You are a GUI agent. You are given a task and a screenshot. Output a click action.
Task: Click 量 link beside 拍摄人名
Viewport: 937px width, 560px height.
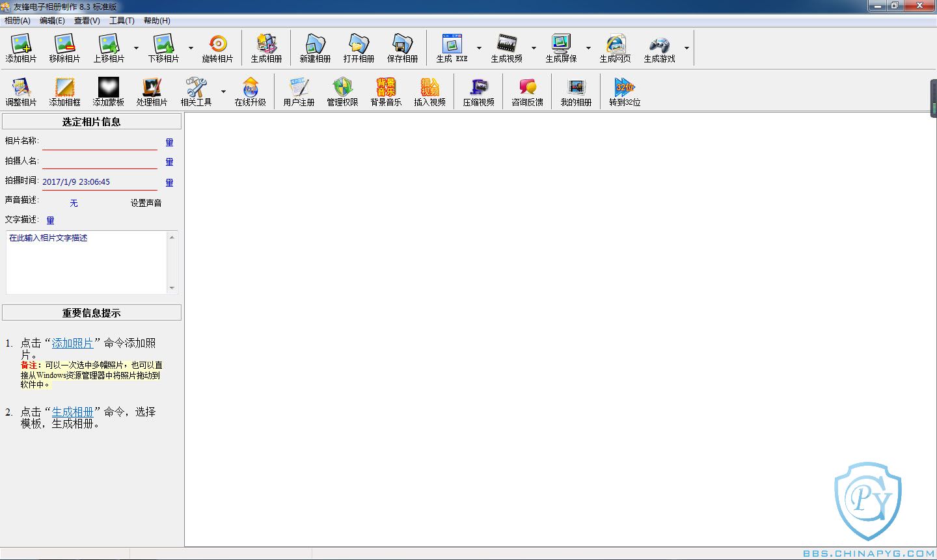(169, 162)
